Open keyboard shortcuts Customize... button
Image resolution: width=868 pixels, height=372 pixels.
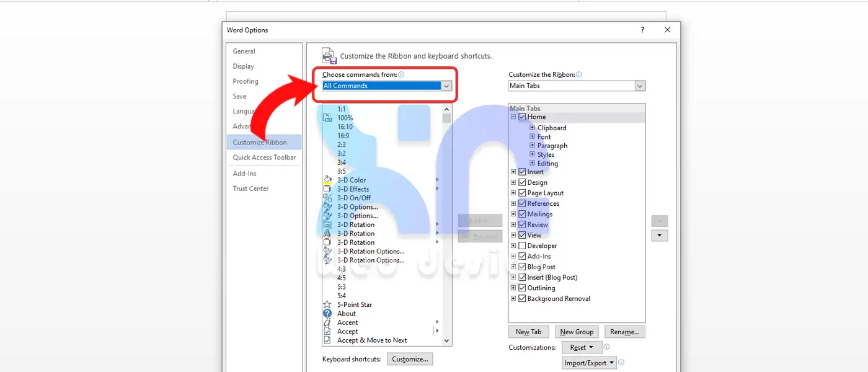coord(410,359)
